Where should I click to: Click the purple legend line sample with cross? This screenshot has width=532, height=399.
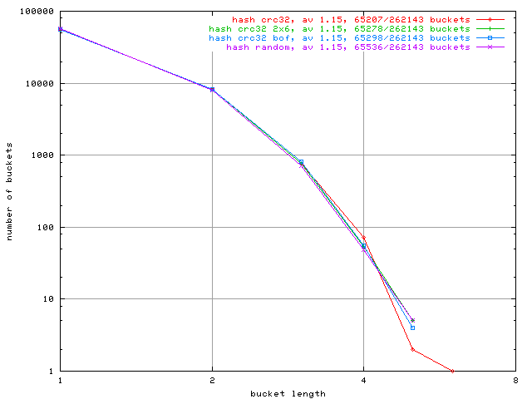click(x=490, y=47)
